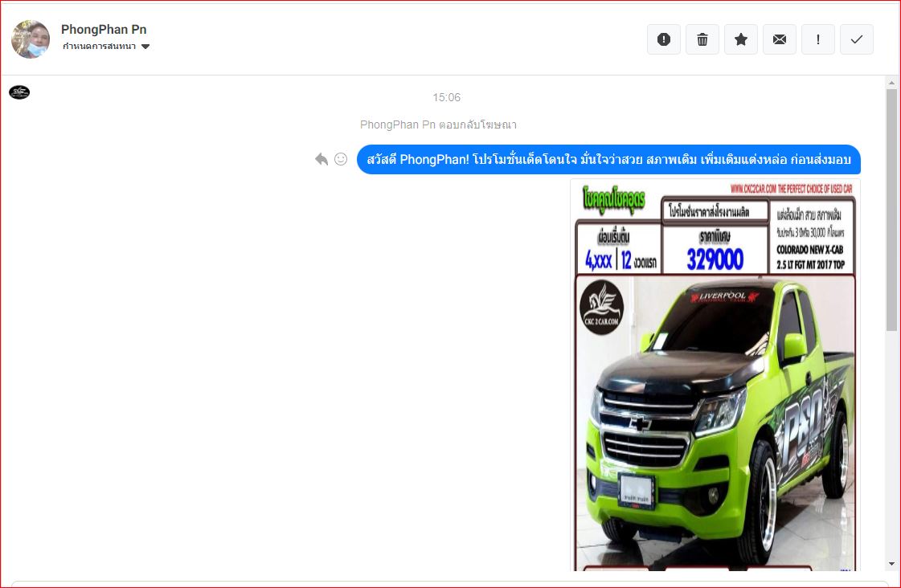Screen dimensions: 901x588
Task: Mark conversation as unread envelope icon
Action: (779, 39)
